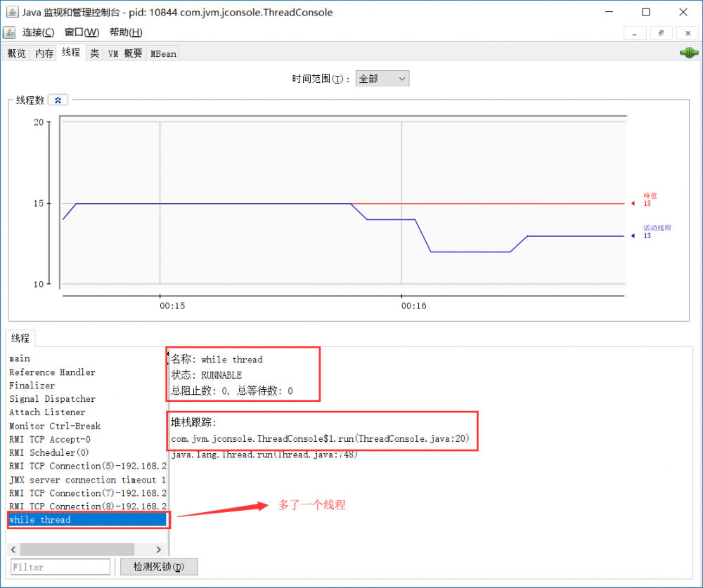The width and height of the screenshot is (703, 588).
Task: Close the inner JConsole connection window
Action: tap(688, 33)
